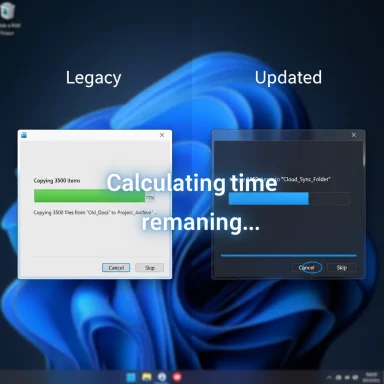
Task: Click the round white taskbar app icon
Action: tap(162, 377)
